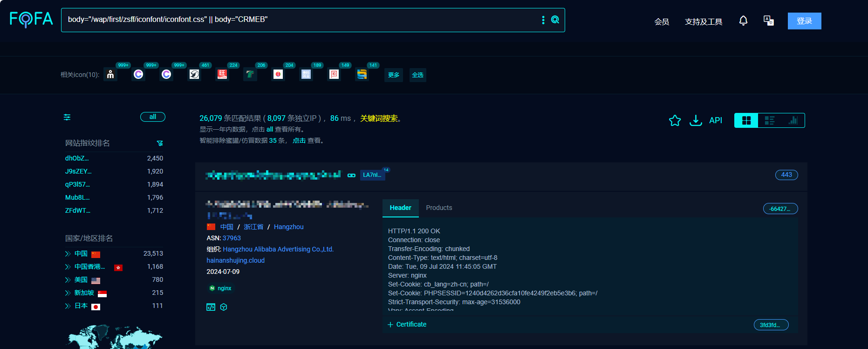Switch to statistics chart view
868x349 pixels.
(793, 120)
